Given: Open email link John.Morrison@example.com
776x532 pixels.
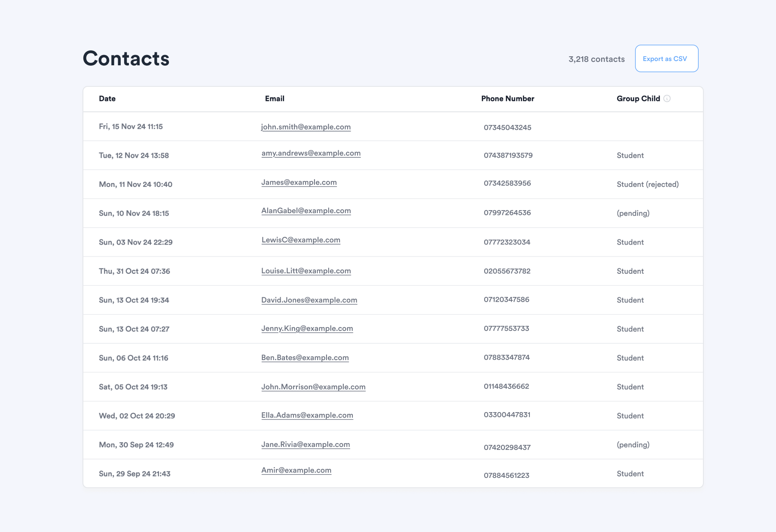Looking at the screenshot, I should coord(314,387).
